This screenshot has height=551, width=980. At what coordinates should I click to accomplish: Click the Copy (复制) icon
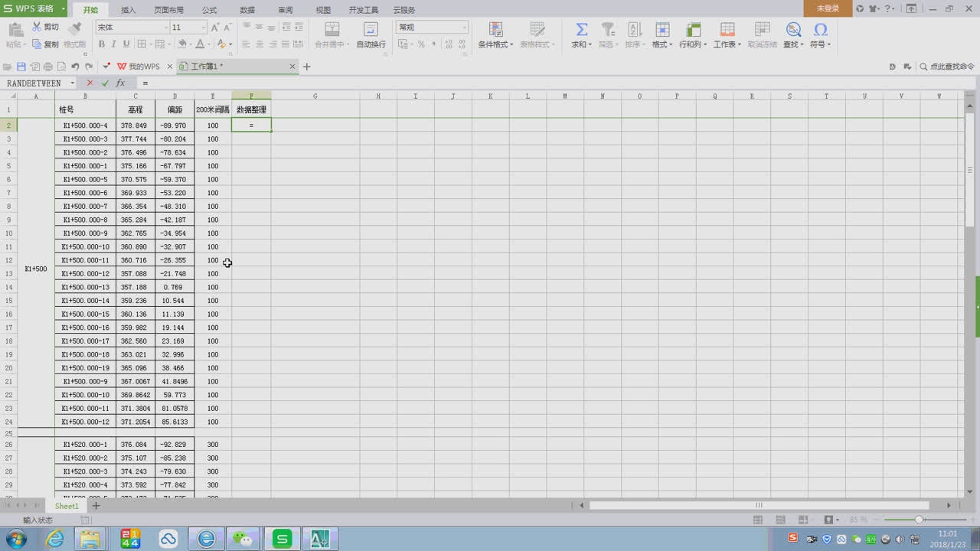37,44
